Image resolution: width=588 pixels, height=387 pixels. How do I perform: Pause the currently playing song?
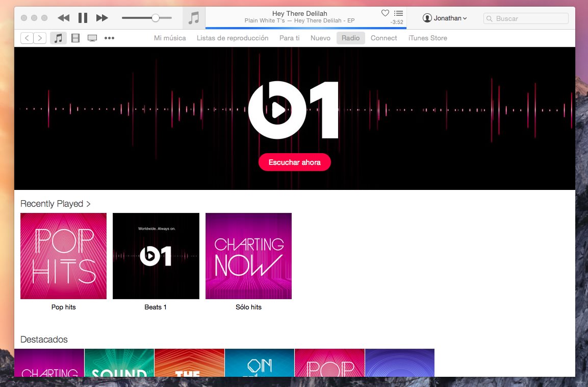83,18
